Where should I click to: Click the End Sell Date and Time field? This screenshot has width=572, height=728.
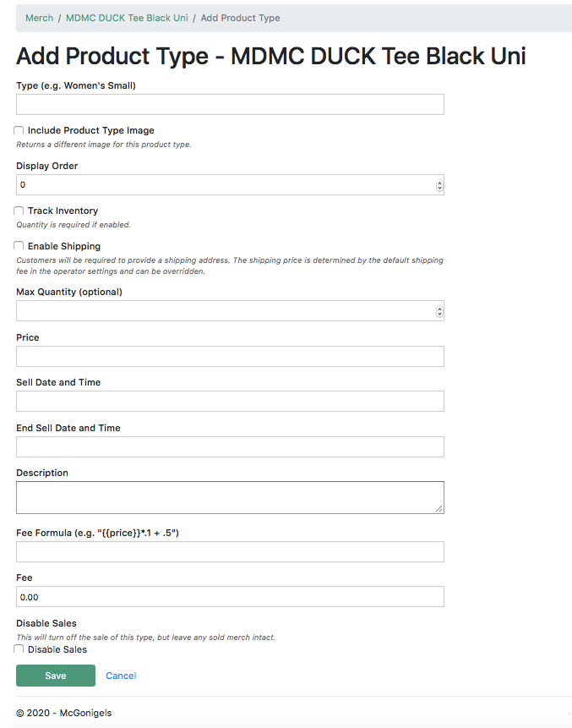(x=230, y=446)
